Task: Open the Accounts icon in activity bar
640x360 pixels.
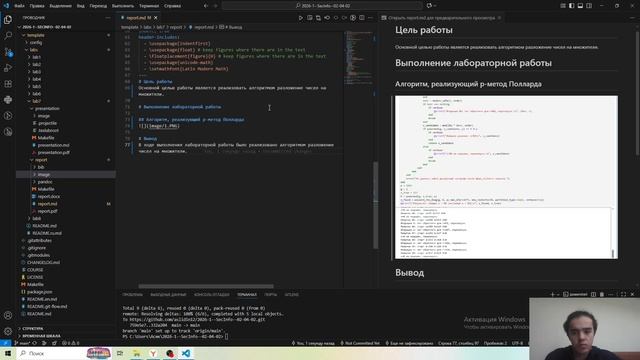Action: click(x=8, y=315)
